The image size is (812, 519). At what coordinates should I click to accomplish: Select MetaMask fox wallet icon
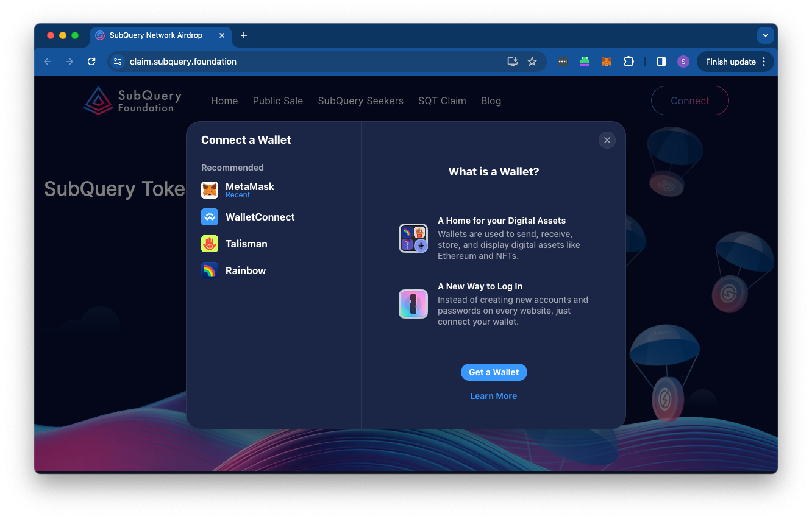[x=210, y=190]
